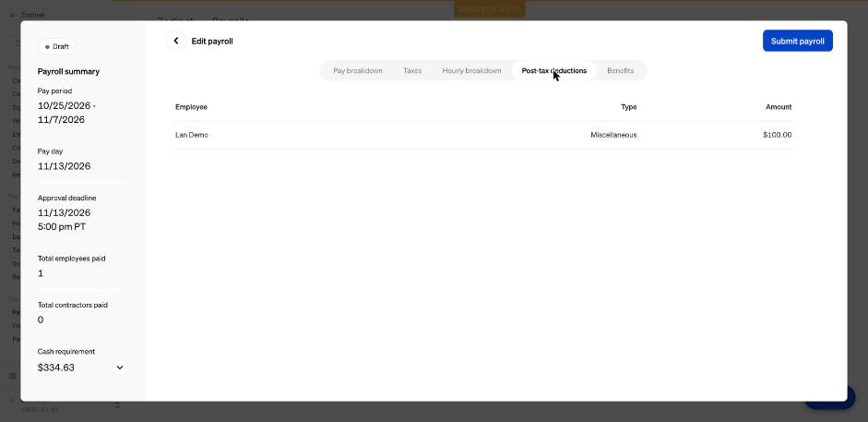Click the Draft status badge
The image size is (868, 422).
click(x=56, y=46)
